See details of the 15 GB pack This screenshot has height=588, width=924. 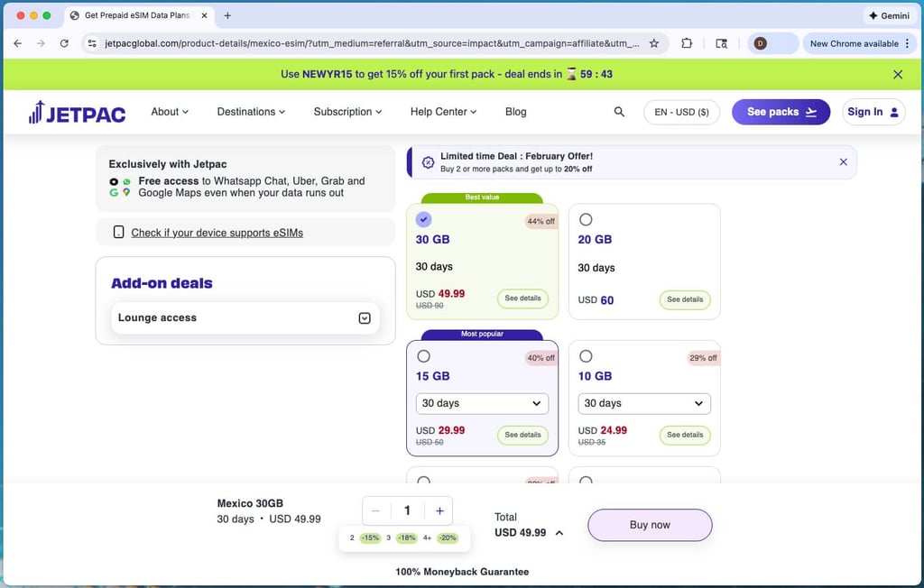(x=522, y=435)
